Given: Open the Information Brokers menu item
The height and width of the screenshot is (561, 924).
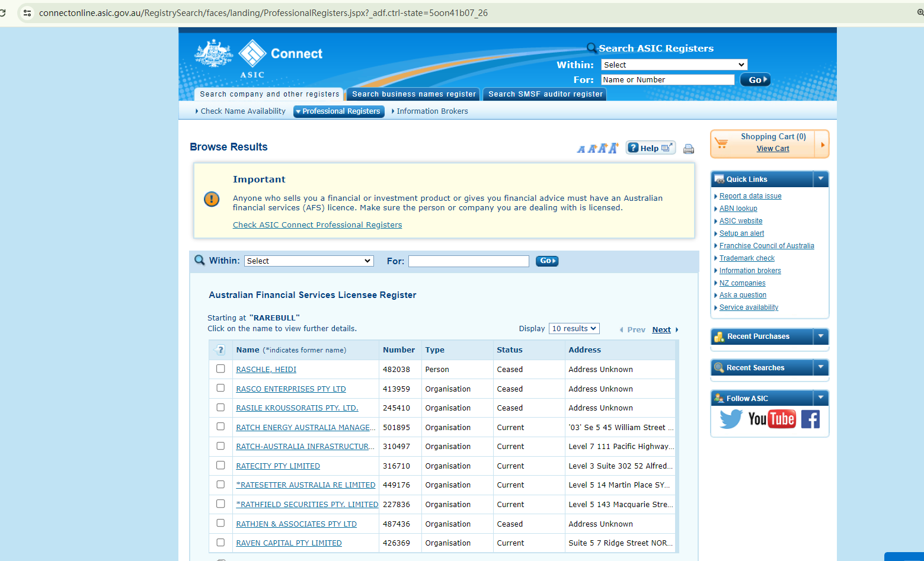Looking at the screenshot, I should coord(432,111).
